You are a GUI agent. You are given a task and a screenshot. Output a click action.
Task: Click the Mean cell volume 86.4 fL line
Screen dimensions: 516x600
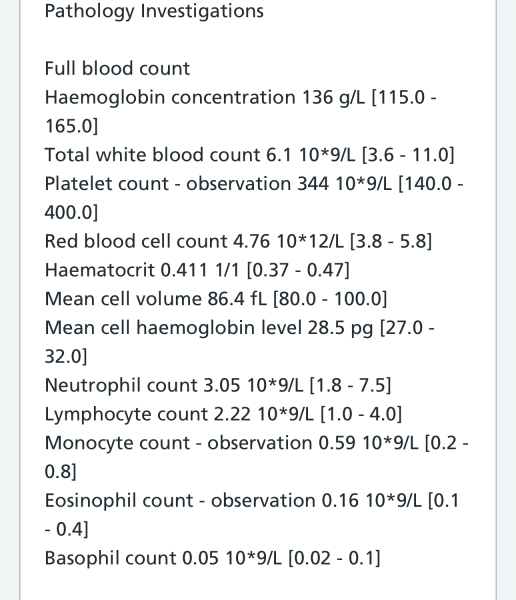pos(216,299)
